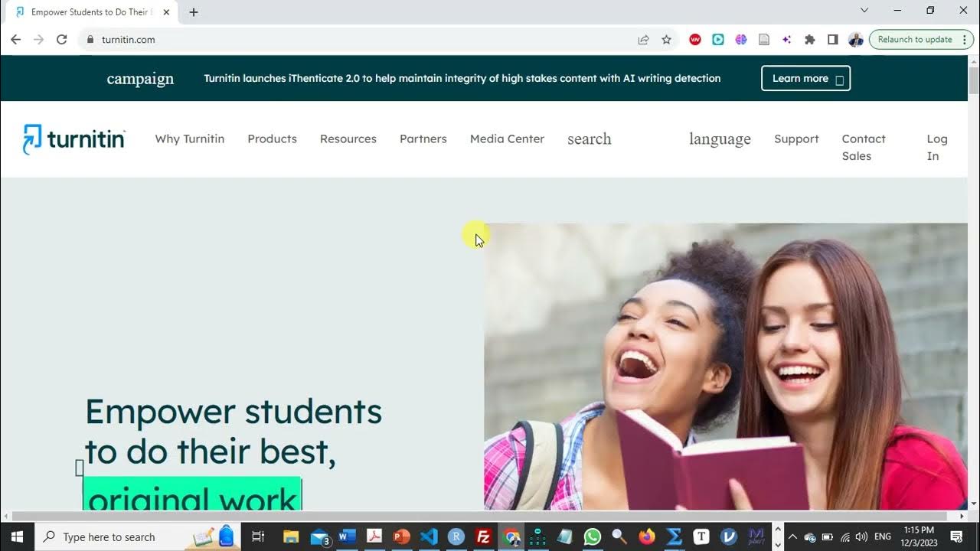Click Contact Sales link
This screenshot has width=980, height=551.
tap(864, 147)
